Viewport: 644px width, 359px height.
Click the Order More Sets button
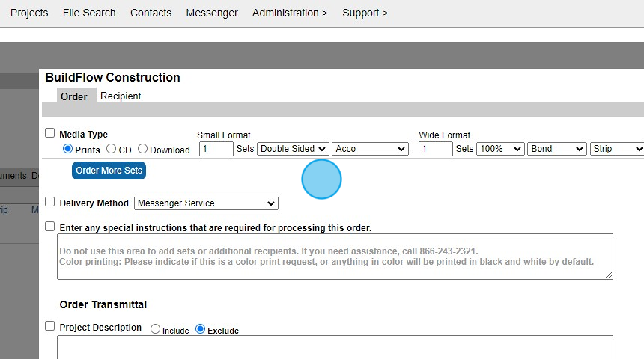click(x=109, y=171)
